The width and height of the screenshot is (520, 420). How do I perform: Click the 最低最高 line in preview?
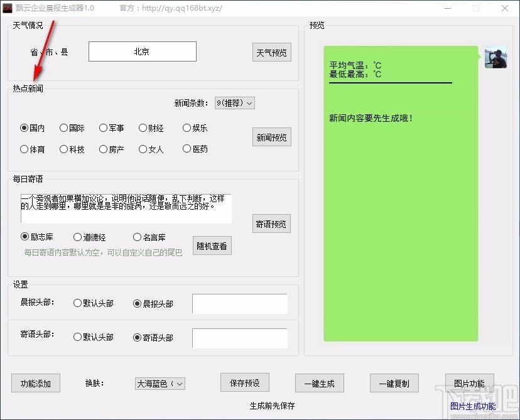coord(355,74)
